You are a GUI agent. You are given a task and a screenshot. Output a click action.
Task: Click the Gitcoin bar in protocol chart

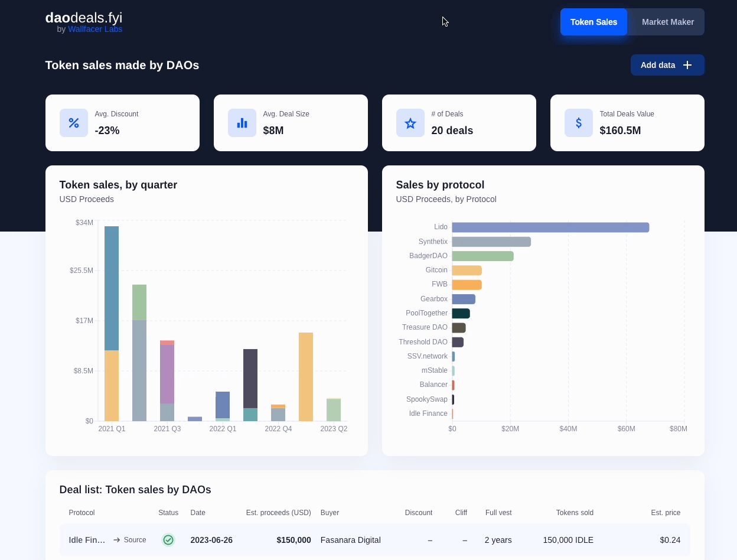467,271
